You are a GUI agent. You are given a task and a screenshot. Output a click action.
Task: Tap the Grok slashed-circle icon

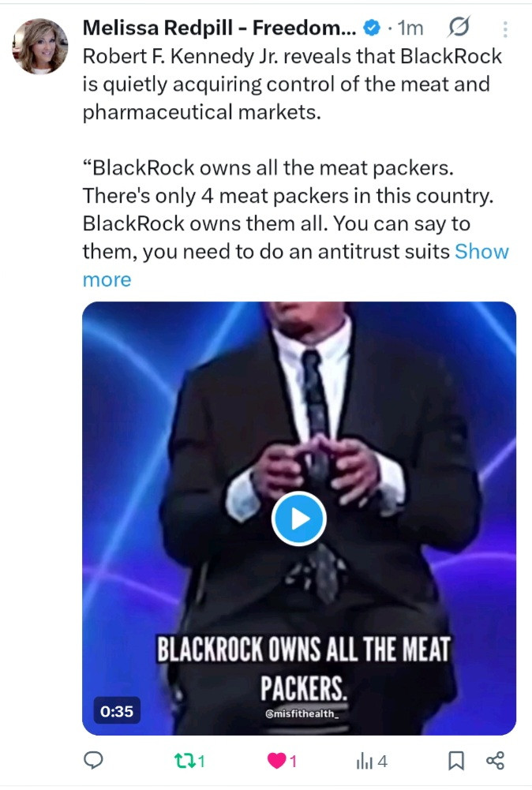(457, 28)
